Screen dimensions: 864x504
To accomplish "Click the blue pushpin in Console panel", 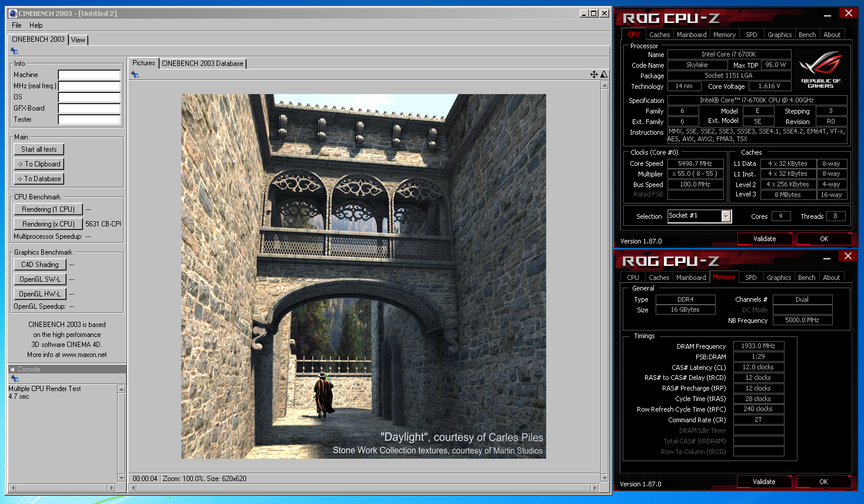I will point(15,379).
